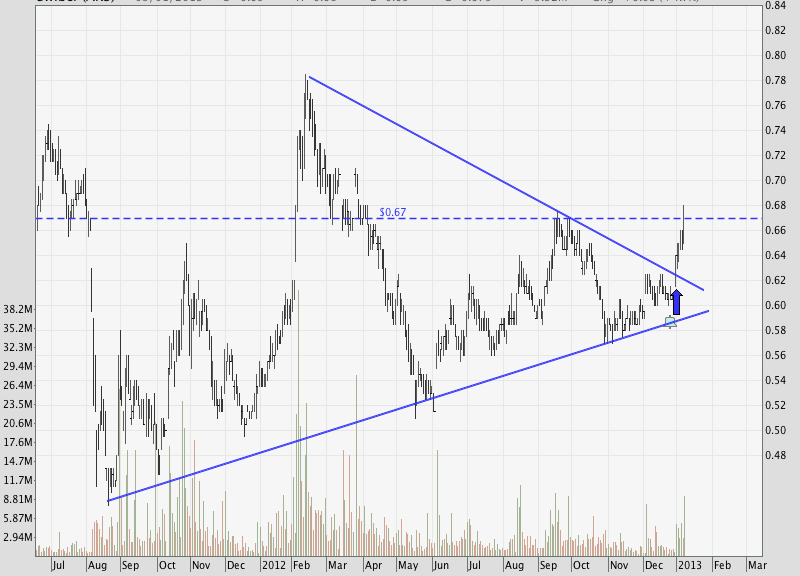Image resolution: width=800 pixels, height=576 pixels.
Task: Click the $0.67 price level label
Action: coord(392,212)
